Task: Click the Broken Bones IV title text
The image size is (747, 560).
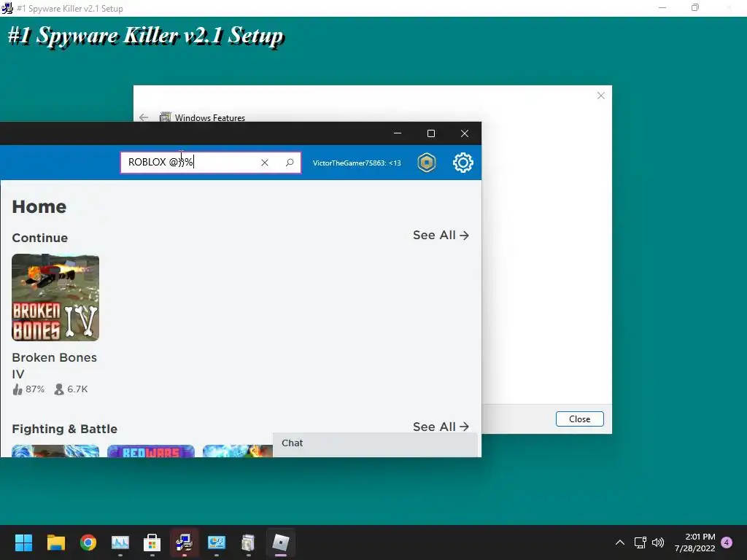Action: click(54, 366)
